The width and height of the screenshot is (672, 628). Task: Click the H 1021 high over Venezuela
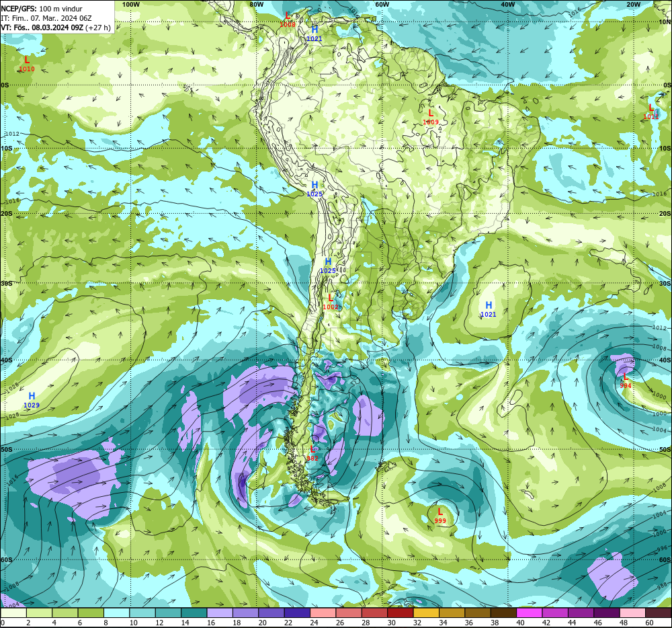pos(314,34)
